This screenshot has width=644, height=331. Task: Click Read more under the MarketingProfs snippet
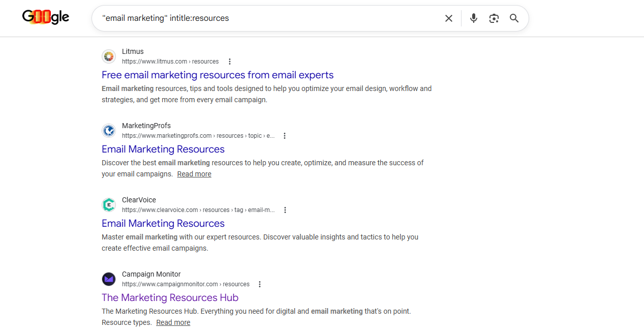click(194, 173)
